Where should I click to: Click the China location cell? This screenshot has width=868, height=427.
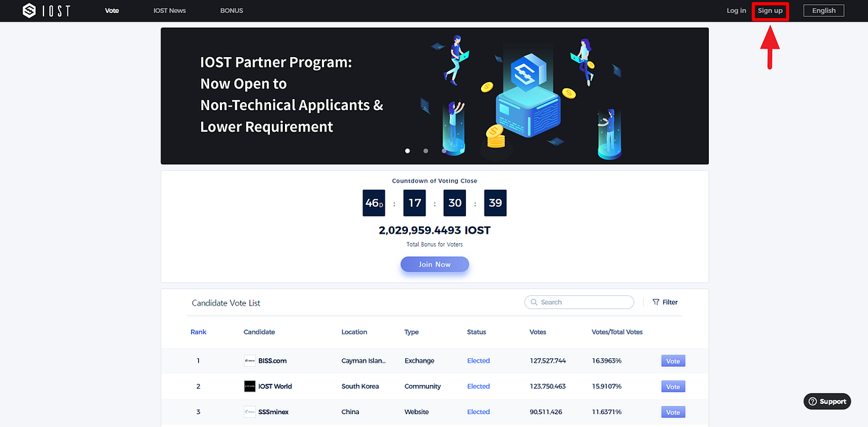coord(350,412)
